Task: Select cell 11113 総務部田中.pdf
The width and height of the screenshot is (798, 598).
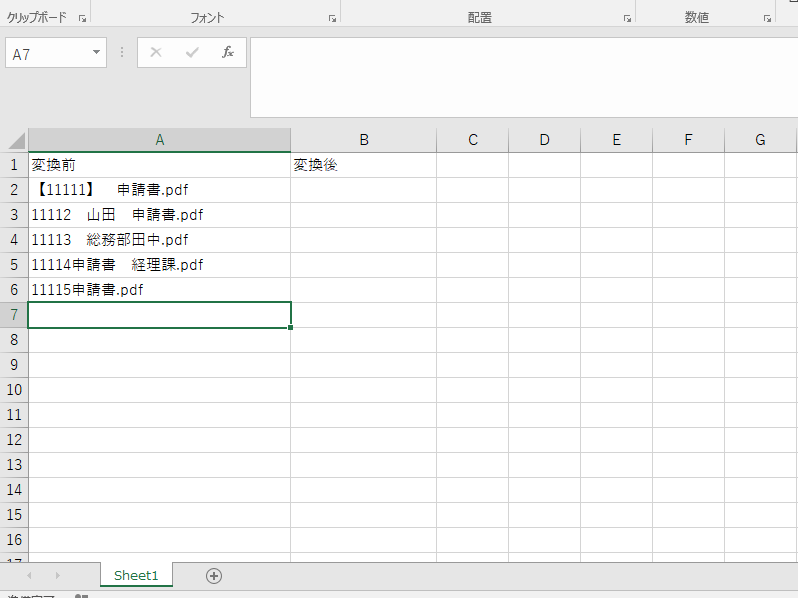Action: (159, 240)
